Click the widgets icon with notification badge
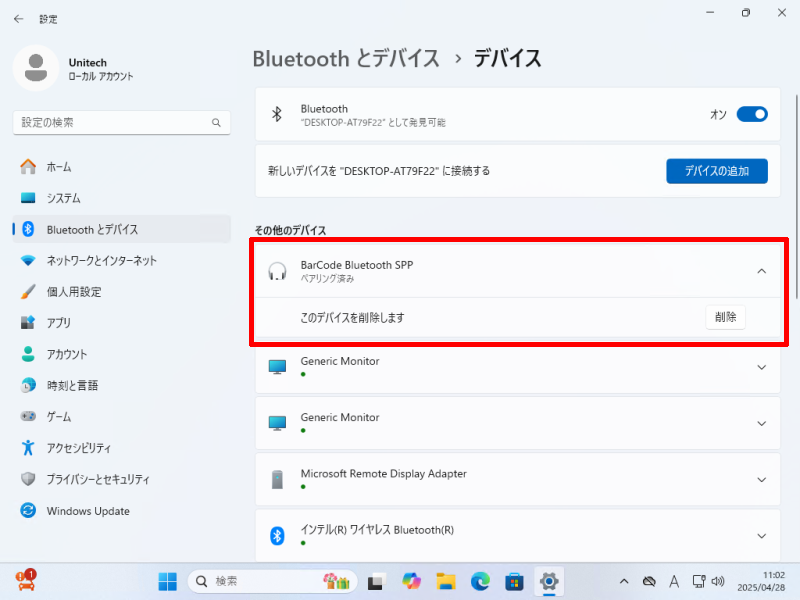Viewport: 800px width, 600px height. (26, 581)
